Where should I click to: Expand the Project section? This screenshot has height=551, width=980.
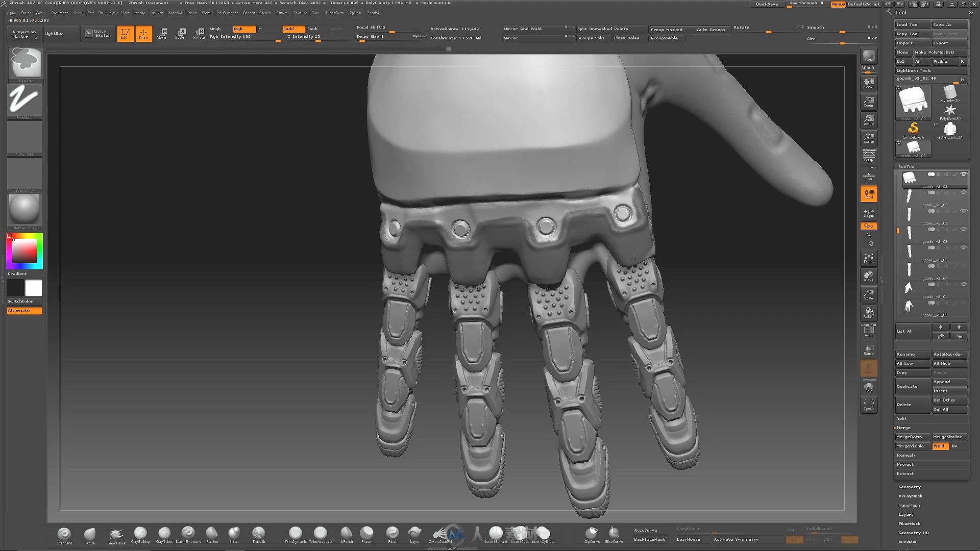click(x=905, y=464)
